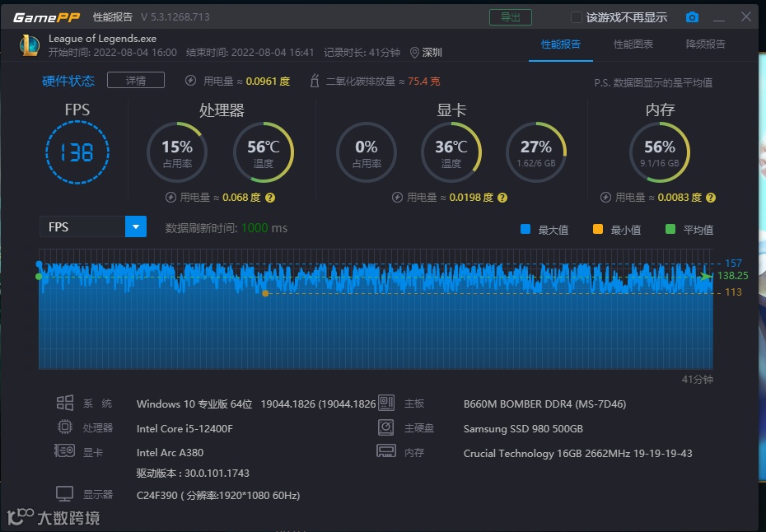
Task: Click the FPS combo box field
Action: [x=93, y=226]
